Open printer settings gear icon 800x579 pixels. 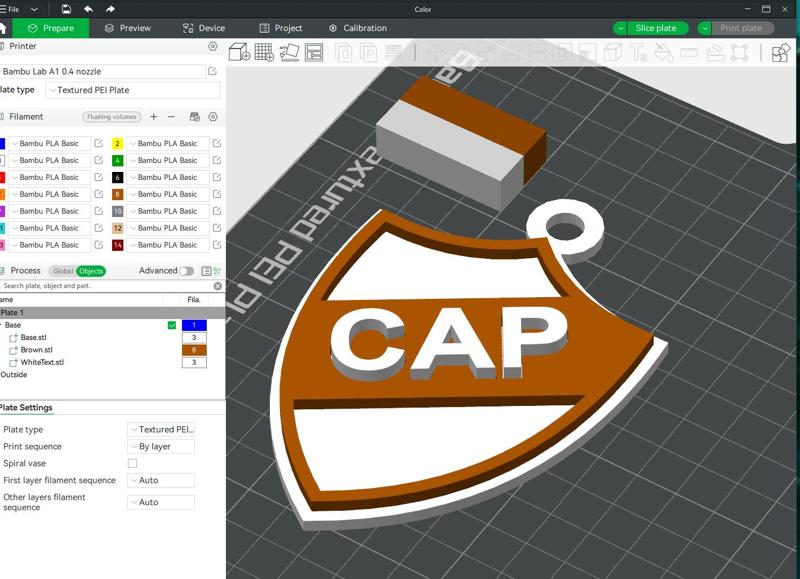(213, 46)
